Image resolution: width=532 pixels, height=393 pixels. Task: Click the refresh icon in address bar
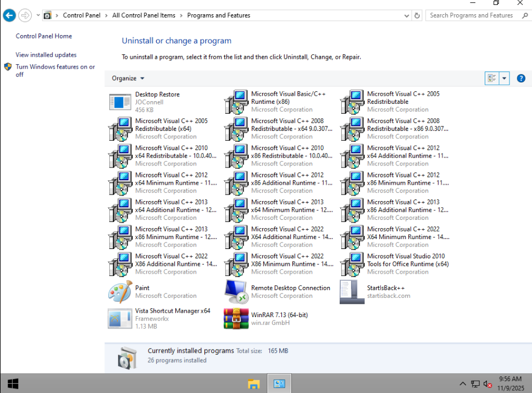click(x=417, y=15)
